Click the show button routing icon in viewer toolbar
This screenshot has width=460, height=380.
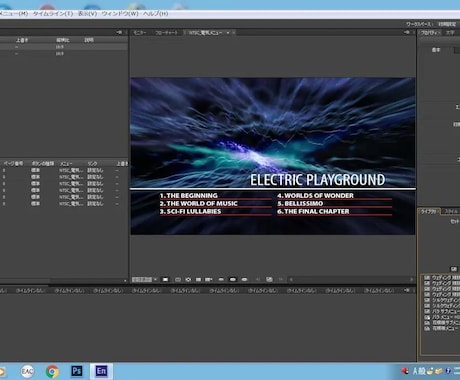(x=188, y=279)
